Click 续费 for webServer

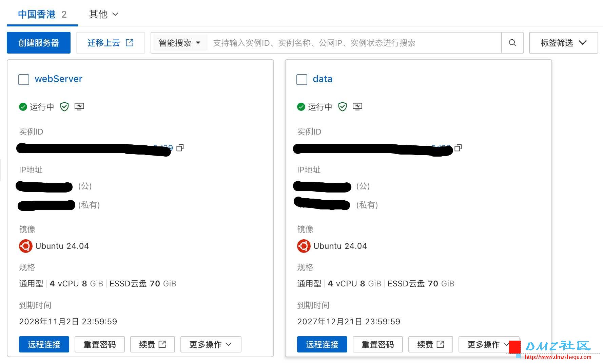point(153,344)
